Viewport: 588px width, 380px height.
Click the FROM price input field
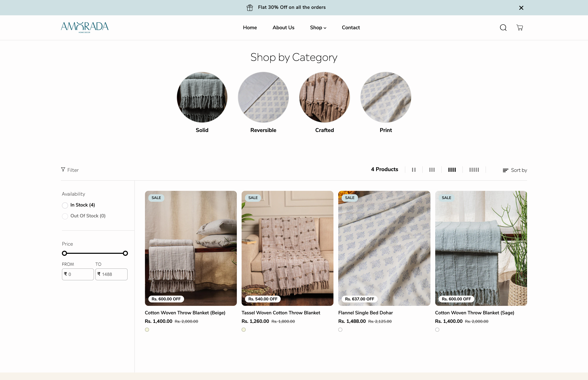point(78,274)
